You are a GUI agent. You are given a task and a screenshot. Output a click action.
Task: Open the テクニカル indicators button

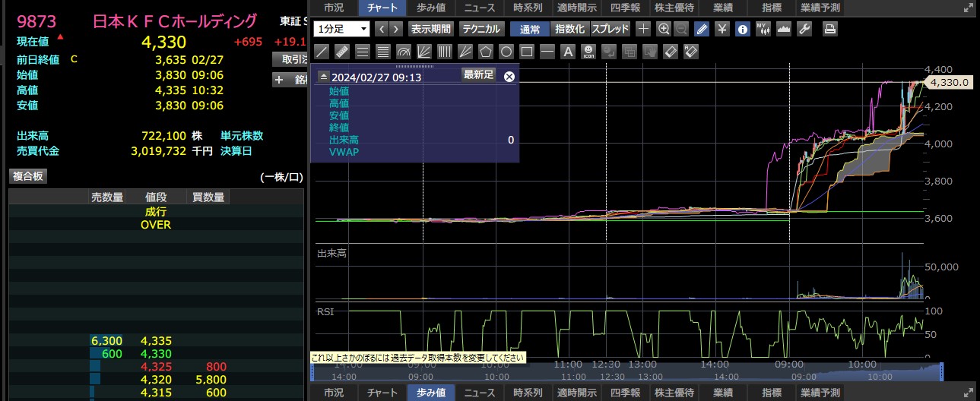pyautogui.click(x=480, y=29)
